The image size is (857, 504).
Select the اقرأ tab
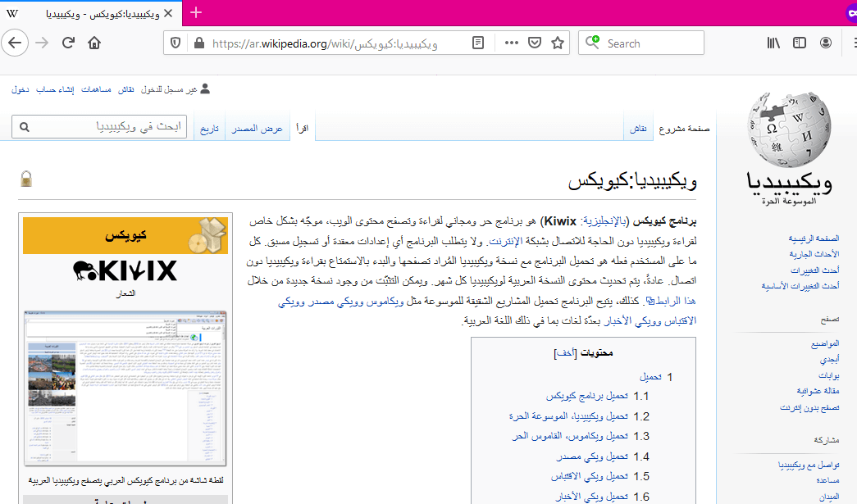(303, 129)
